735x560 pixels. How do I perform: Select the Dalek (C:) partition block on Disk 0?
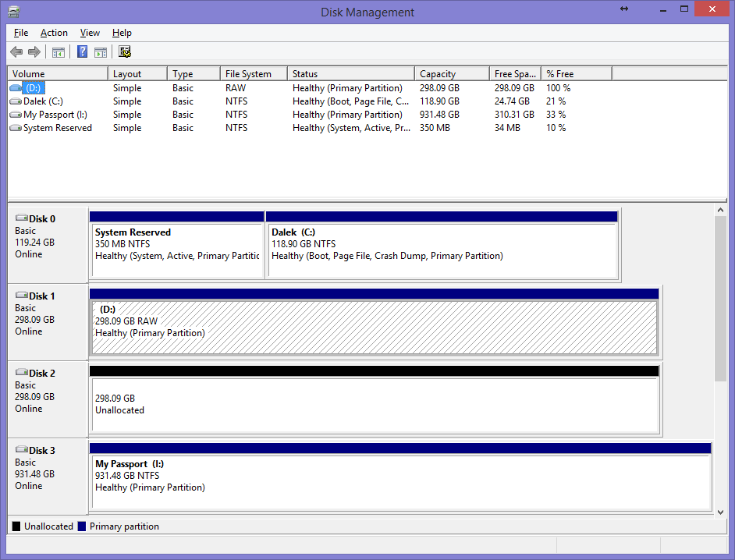tap(442, 246)
